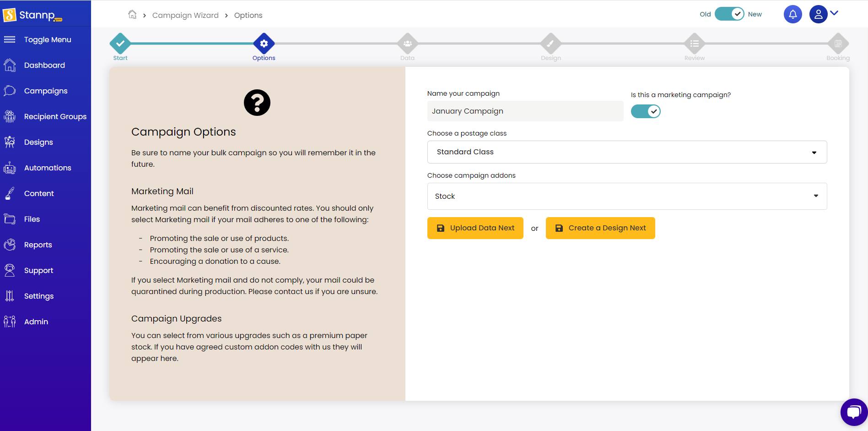Viewport: 868px width, 431px height.
Task: Click the Start step checkmark icon
Action: click(x=120, y=44)
